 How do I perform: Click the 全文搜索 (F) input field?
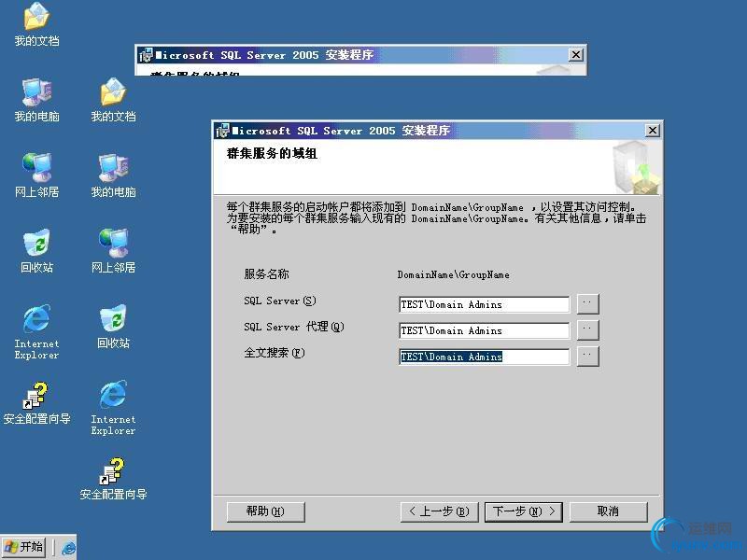pyautogui.click(x=484, y=357)
